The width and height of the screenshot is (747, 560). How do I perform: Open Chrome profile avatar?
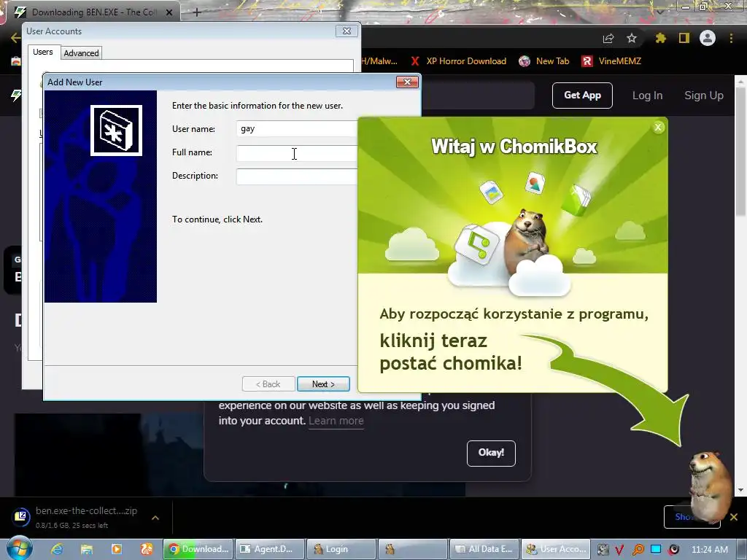tap(708, 38)
